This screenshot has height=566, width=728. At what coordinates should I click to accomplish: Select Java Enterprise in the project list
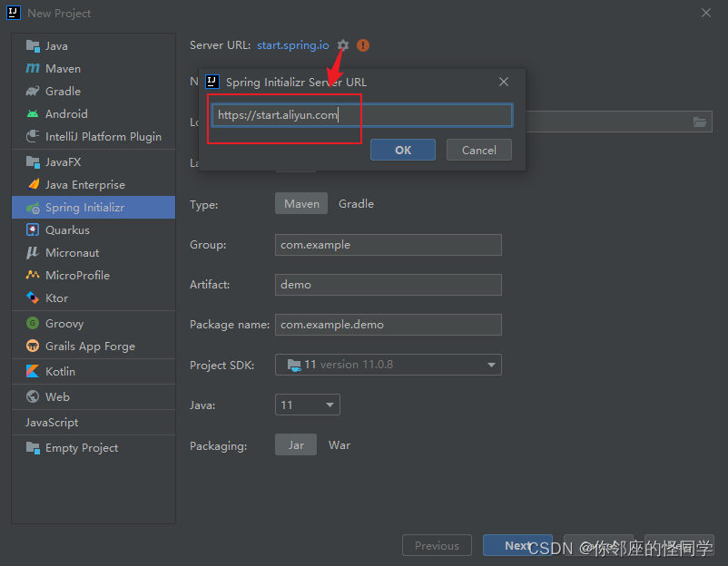click(x=93, y=185)
